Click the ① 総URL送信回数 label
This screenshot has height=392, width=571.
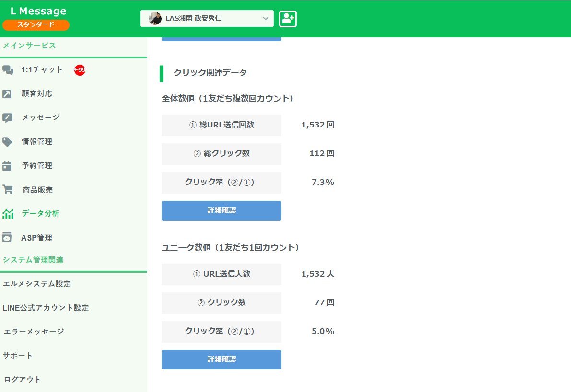221,125
